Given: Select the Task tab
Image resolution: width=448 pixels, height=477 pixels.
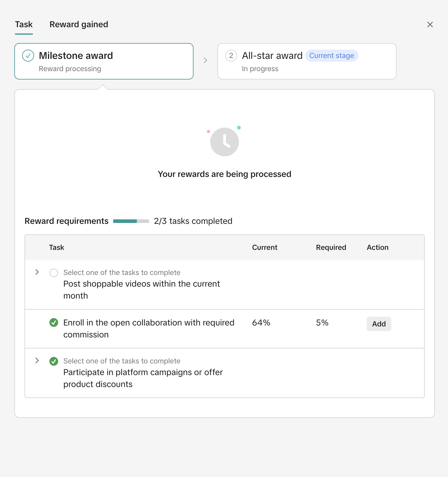Looking at the screenshot, I should click(x=24, y=25).
